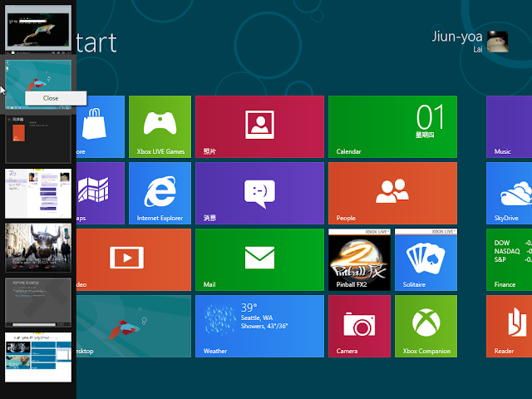This screenshot has width=532, height=399.
Task: Open the Mail tile
Action: (x=259, y=259)
